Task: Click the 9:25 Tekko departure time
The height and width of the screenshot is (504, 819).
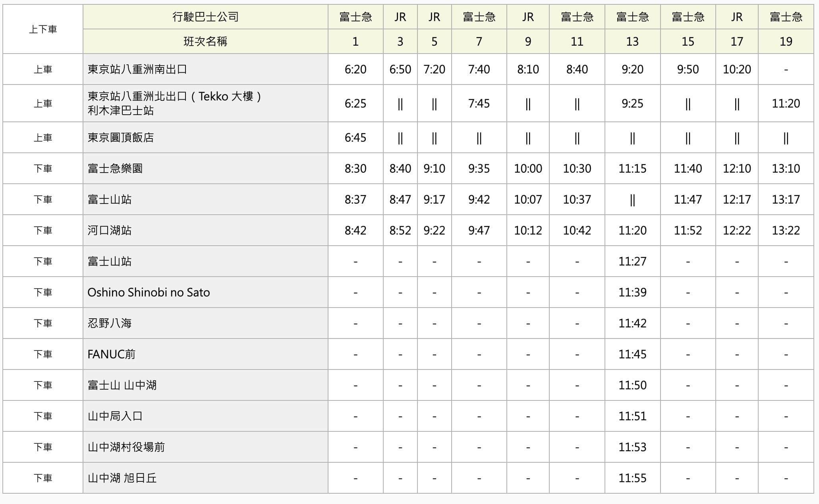Action: tap(632, 104)
